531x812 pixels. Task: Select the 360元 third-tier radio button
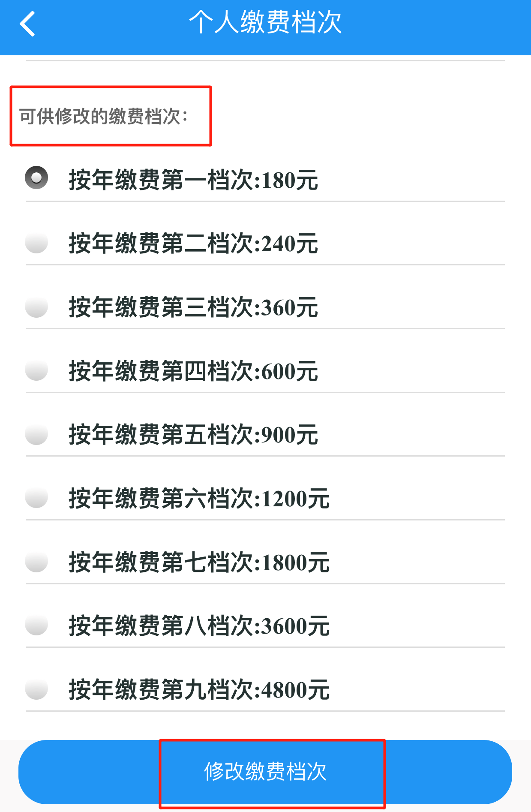point(36,307)
